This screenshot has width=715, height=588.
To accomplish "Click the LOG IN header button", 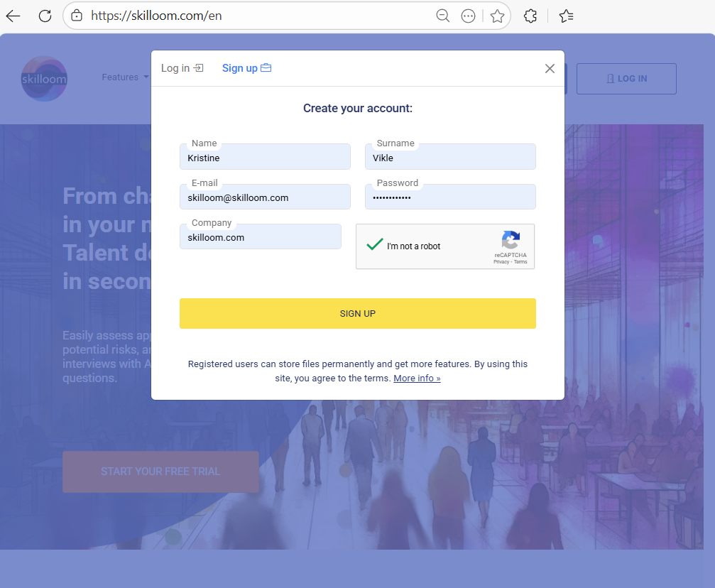I will point(626,79).
